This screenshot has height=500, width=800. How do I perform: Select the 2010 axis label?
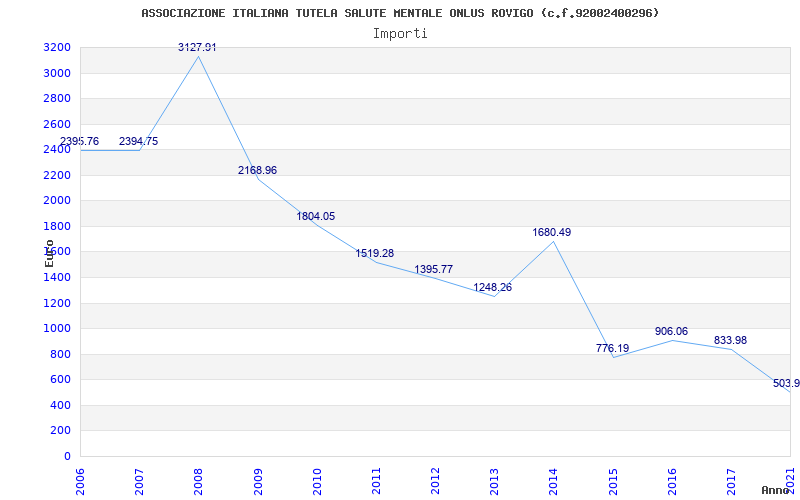[317, 482]
